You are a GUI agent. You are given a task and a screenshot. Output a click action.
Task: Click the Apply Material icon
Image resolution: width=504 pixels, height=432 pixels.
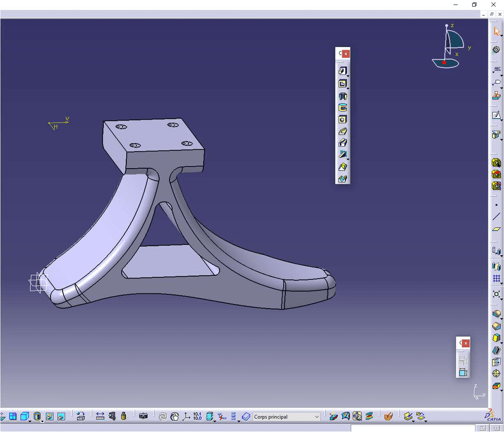pos(497,95)
